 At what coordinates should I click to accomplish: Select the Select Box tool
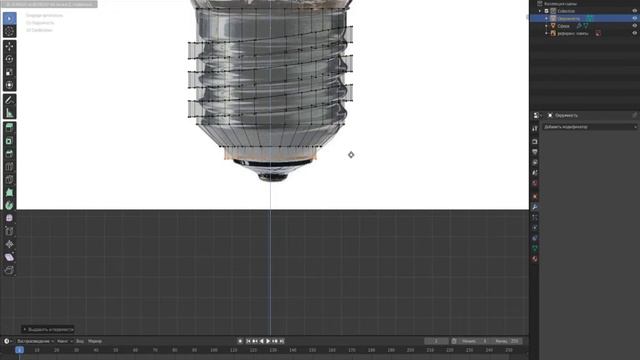point(9,18)
